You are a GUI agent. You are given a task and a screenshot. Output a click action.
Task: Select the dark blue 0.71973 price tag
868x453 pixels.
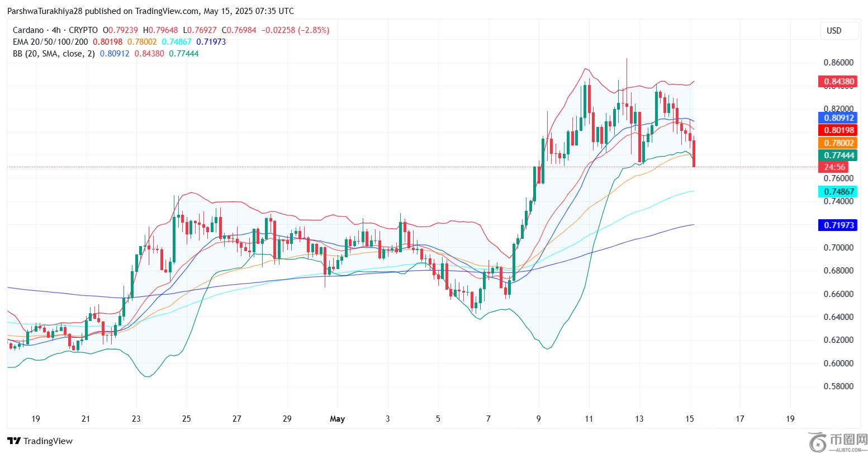point(838,225)
